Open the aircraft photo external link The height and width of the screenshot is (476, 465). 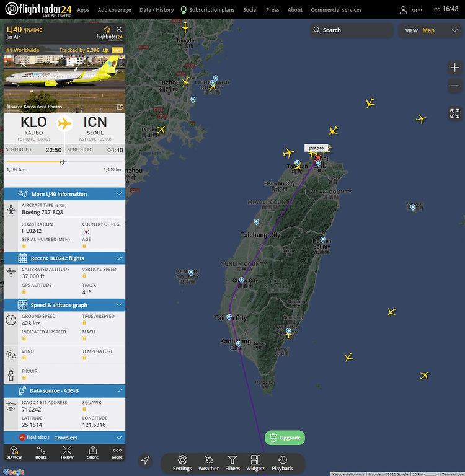click(120, 107)
